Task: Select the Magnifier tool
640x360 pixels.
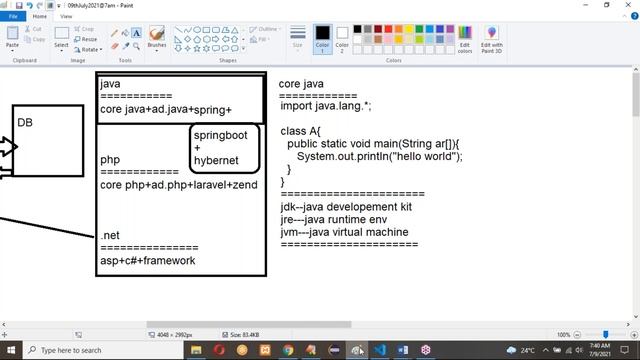Action: pos(136,47)
